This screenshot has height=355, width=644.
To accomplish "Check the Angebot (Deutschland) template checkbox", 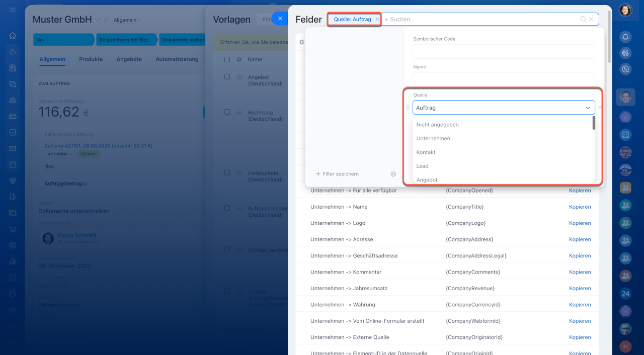I will pos(227,77).
